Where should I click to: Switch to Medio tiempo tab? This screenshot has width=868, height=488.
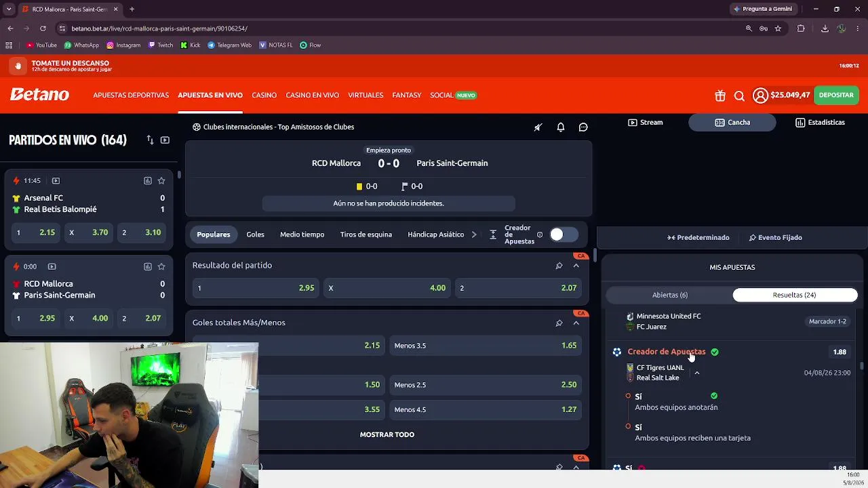(x=302, y=235)
